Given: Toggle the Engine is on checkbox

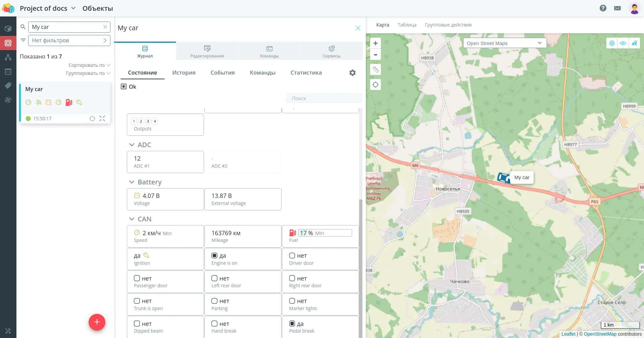Looking at the screenshot, I should coord(214,256).
